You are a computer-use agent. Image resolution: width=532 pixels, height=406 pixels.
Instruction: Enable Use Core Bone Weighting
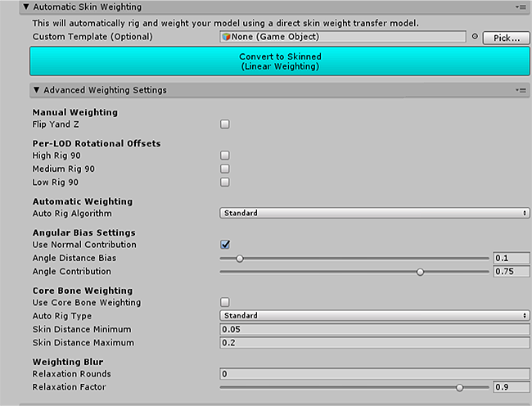[224, 302]
